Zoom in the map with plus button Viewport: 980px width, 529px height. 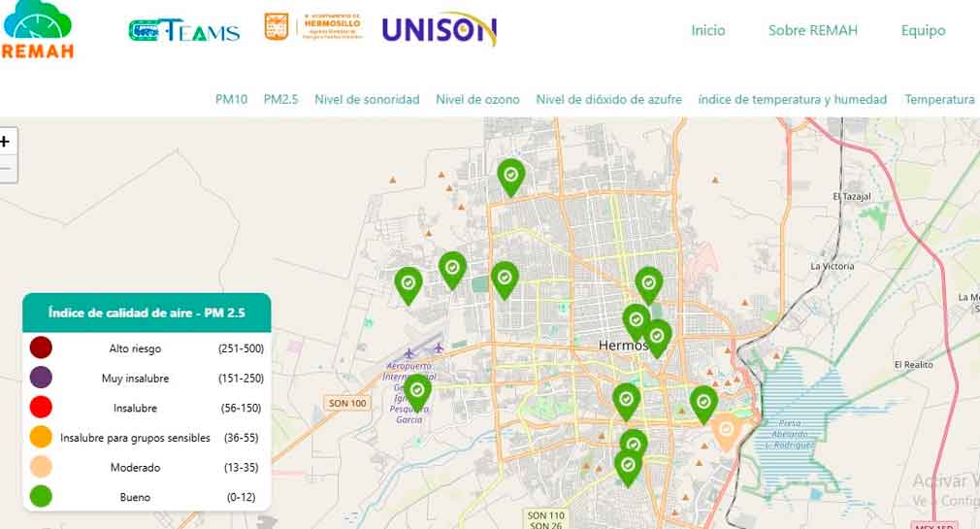coord(5,141)
